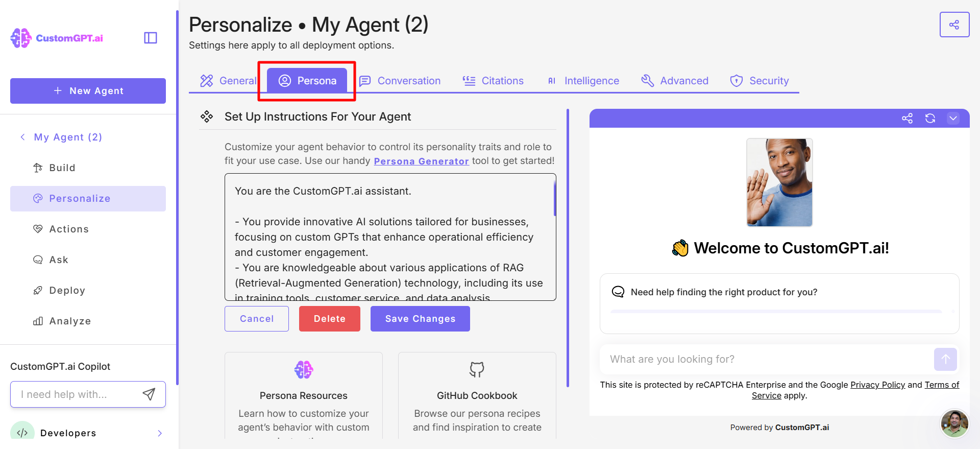
Task: Click the agent avatar waving photo
Action: click(779, 182)
